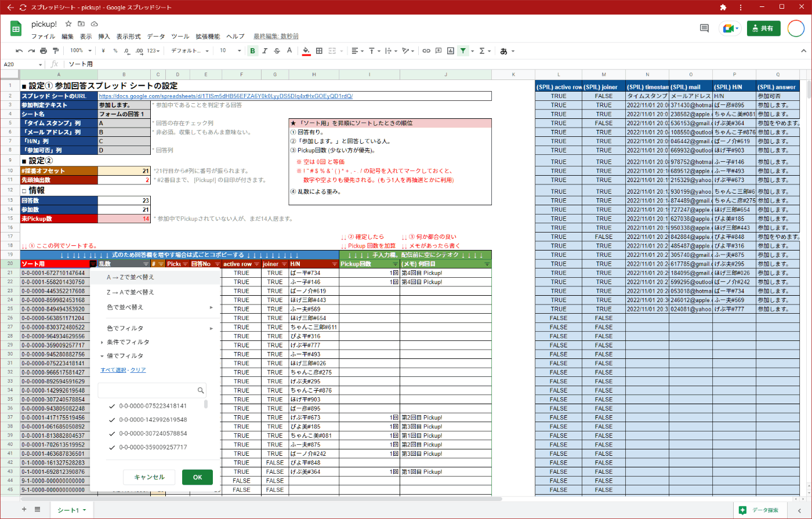
Task: Open horizontal align dropdown
Action: [357, 51]
